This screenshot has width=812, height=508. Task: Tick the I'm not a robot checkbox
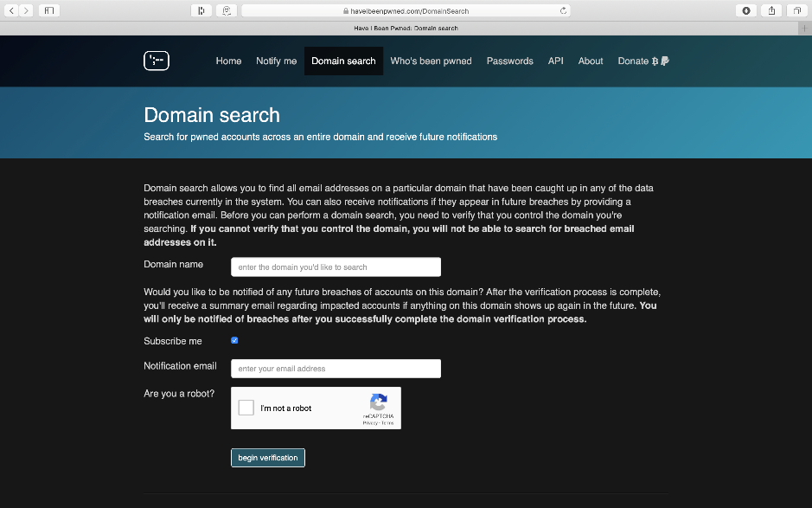pos(246,408)
